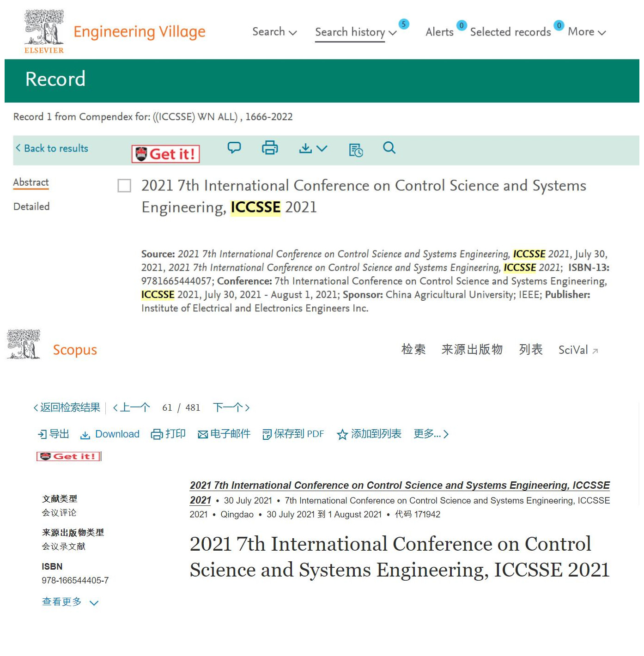Viewport: 644px width, 656px height.
Task: Click the 导出 export button in Scopus
Action: [x=54, y=434]
